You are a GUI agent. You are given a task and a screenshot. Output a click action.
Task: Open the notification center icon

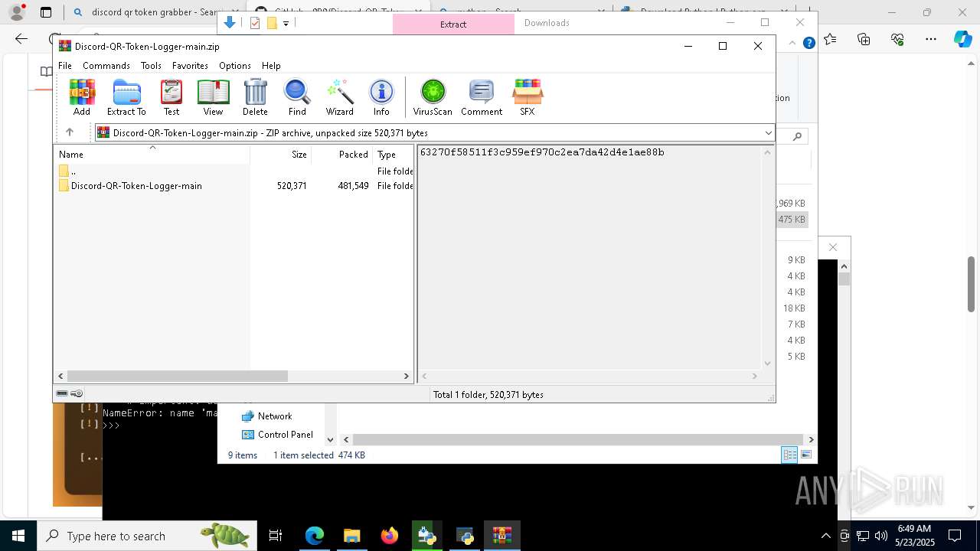point(955,536)
